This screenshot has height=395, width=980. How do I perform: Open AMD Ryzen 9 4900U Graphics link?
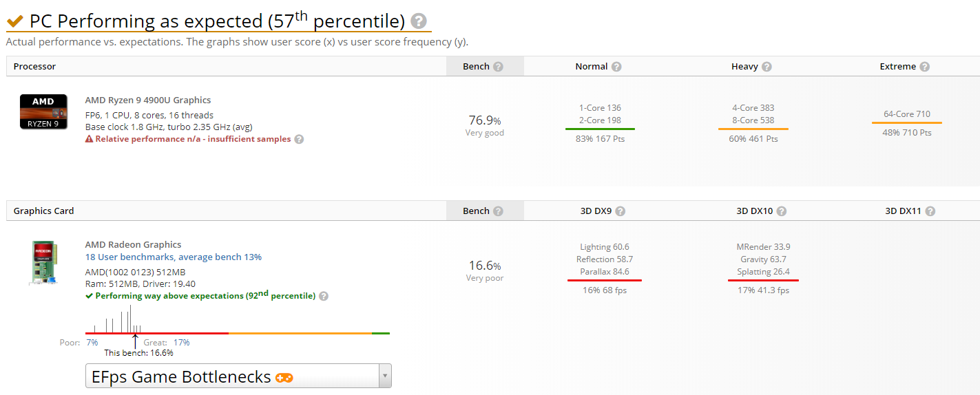click(x=148, y=100)
